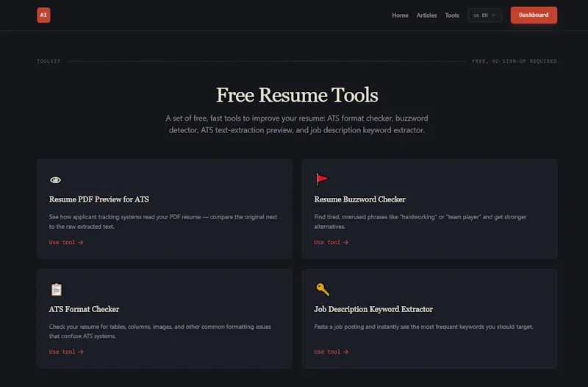This screenshot has height=387, width=588.
Task: Click the TOOLKIT label
Action: pyautogui.click(x=49, y=61)
